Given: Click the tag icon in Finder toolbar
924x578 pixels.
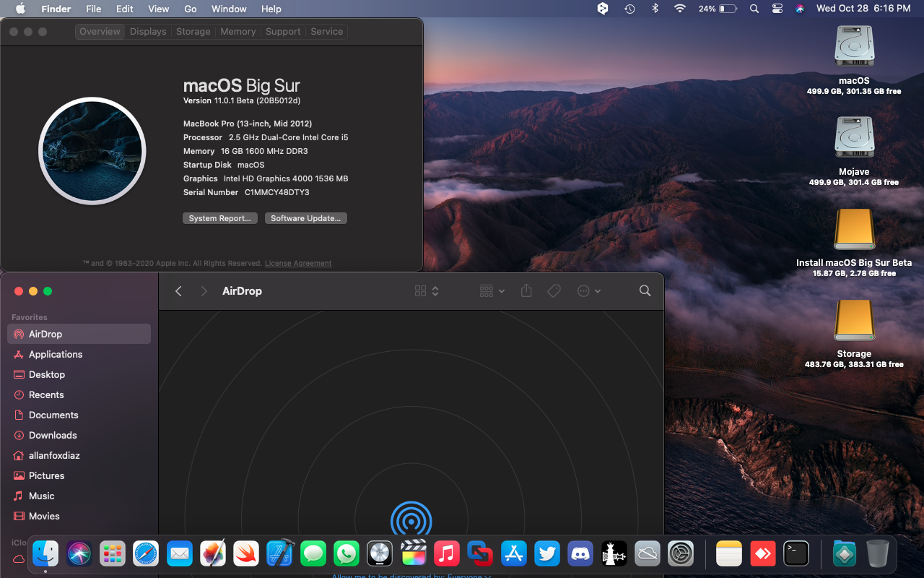Looking at the screenshot, I should [x=554, y=290].
